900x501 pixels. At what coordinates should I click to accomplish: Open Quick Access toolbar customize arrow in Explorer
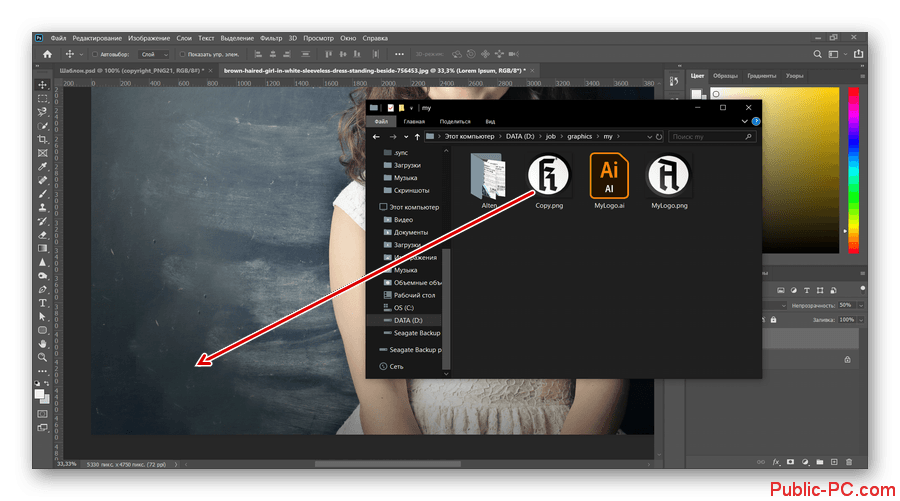pos(412,108)
